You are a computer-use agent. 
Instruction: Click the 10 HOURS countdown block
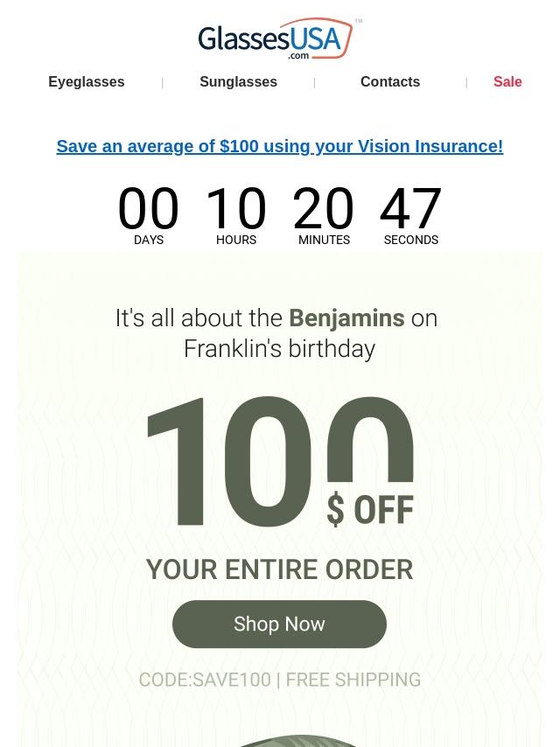pos(236,216)
